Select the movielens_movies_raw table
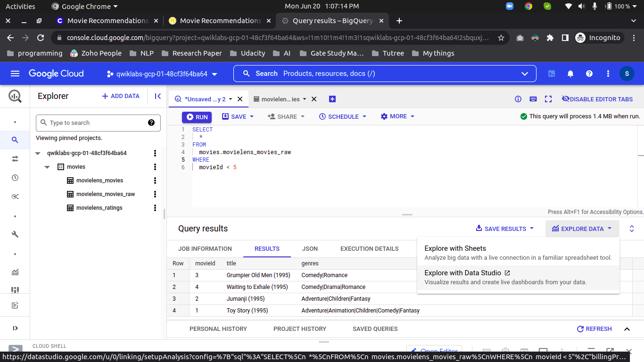This screenshot has width=644, height=362. point(106,194)
